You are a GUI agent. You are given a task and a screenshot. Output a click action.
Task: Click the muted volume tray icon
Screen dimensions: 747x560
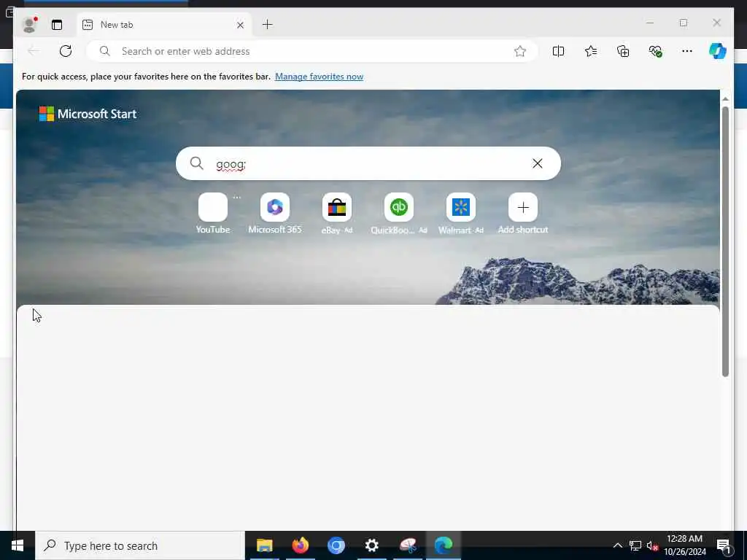(652, 545)
